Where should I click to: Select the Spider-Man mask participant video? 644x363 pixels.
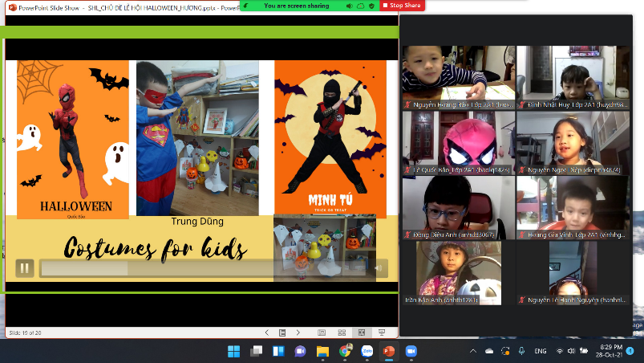459,141
